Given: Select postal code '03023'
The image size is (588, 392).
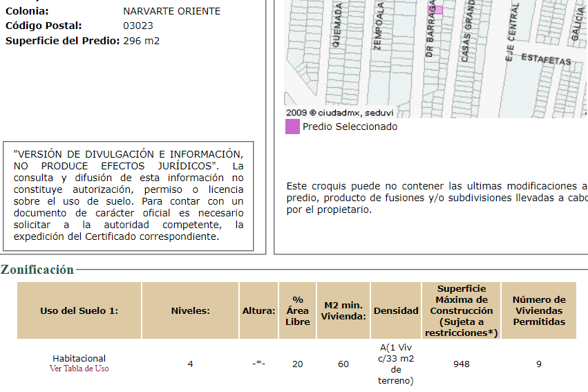Looking at the screenshot, I should [138, 26].
